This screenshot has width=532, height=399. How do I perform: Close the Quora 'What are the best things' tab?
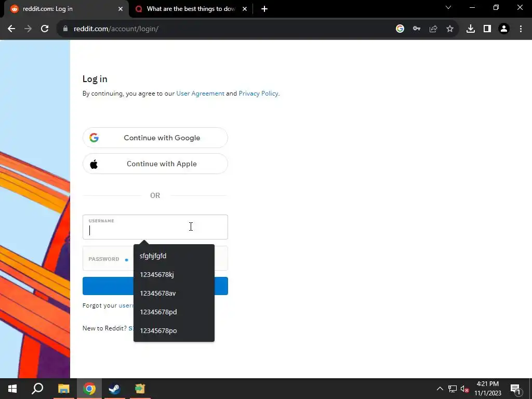tap(245, 9)
